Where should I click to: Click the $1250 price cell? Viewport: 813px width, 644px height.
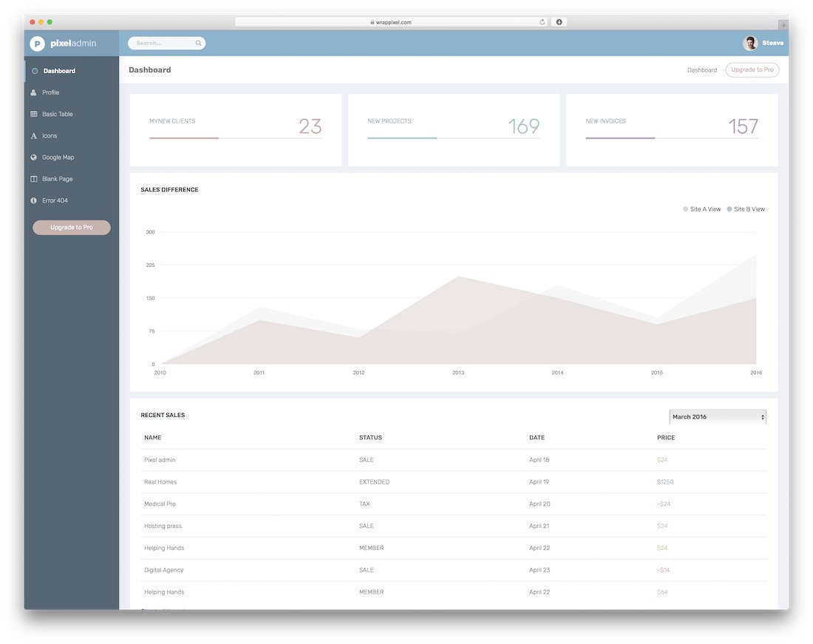click(x=665, y=482)
